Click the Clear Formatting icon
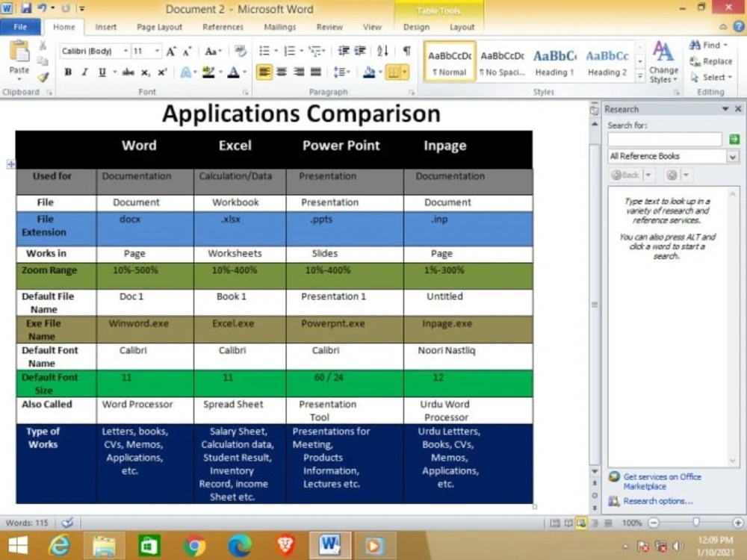This screenshot has height=560, width=747. (240, 51)
